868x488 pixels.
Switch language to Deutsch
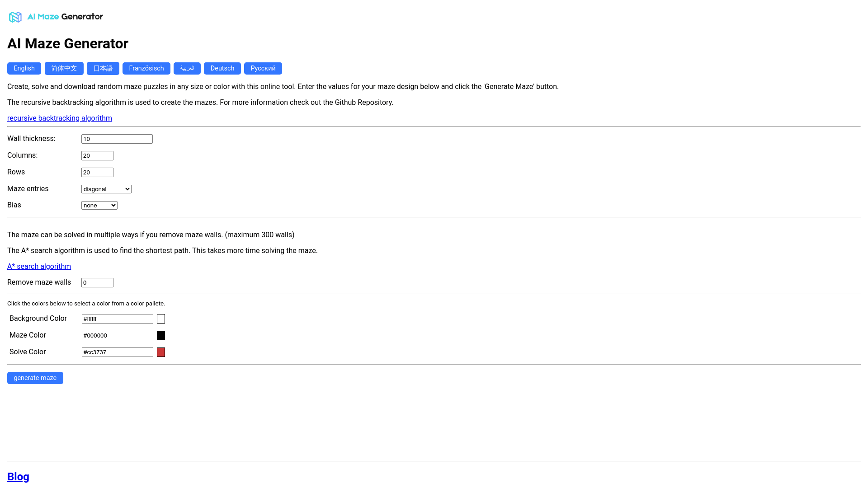pyautogui.click(x=222, y=68)
